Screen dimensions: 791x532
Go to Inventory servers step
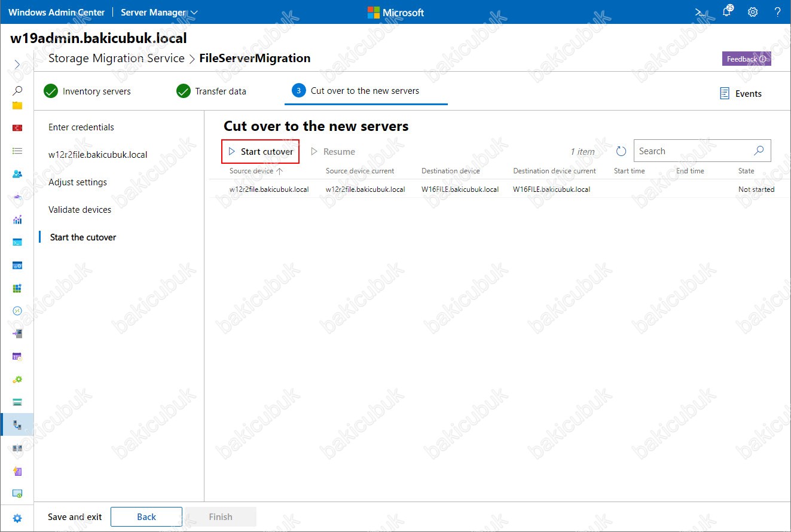point(87,91)
